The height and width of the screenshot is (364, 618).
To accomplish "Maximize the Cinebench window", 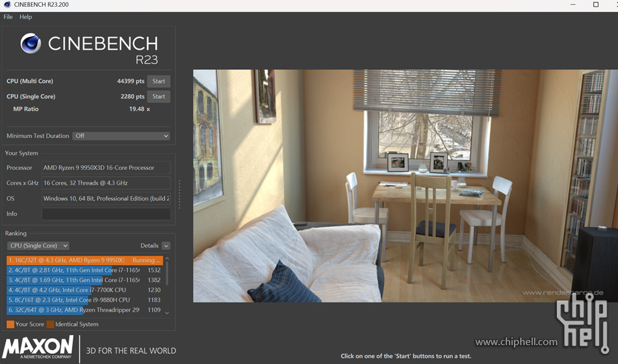I will pos(595,4).
